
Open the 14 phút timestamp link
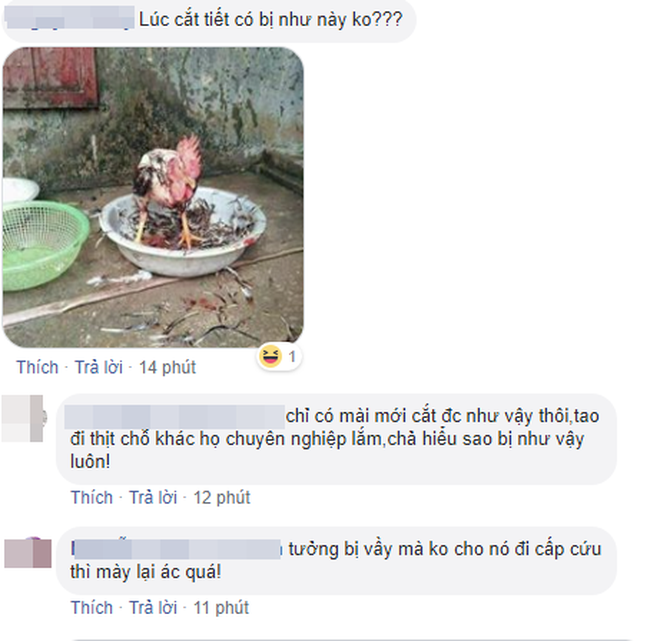coord(167,367)
